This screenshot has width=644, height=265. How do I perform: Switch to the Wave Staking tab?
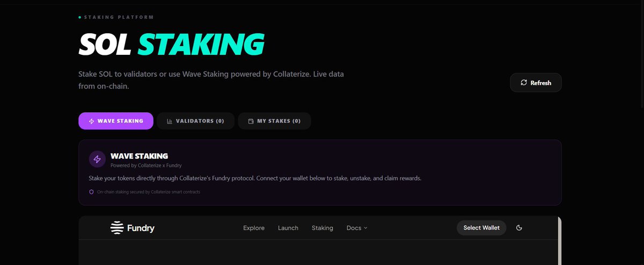(116, 121)
